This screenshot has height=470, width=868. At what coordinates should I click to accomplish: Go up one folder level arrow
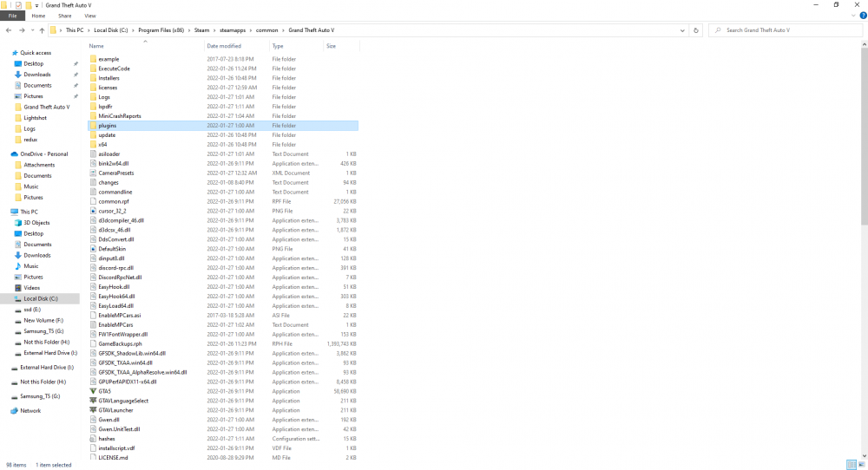(42, 30)
